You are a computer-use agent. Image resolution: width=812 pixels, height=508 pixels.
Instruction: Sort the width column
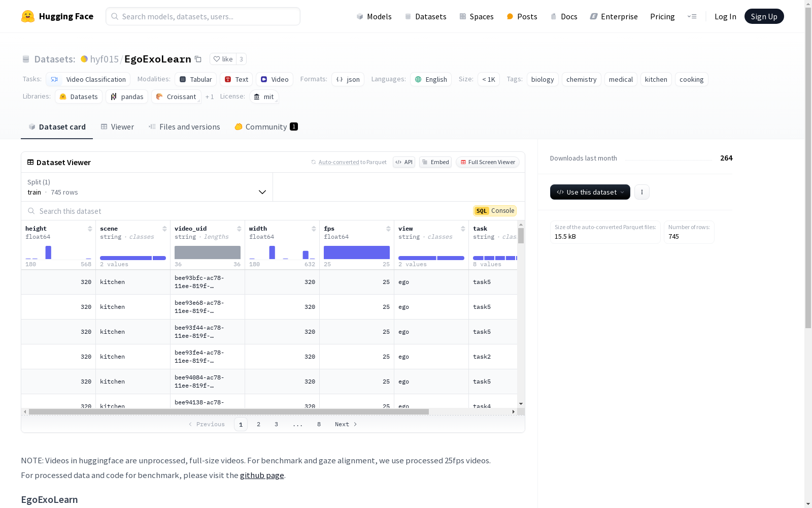point(314,229)
